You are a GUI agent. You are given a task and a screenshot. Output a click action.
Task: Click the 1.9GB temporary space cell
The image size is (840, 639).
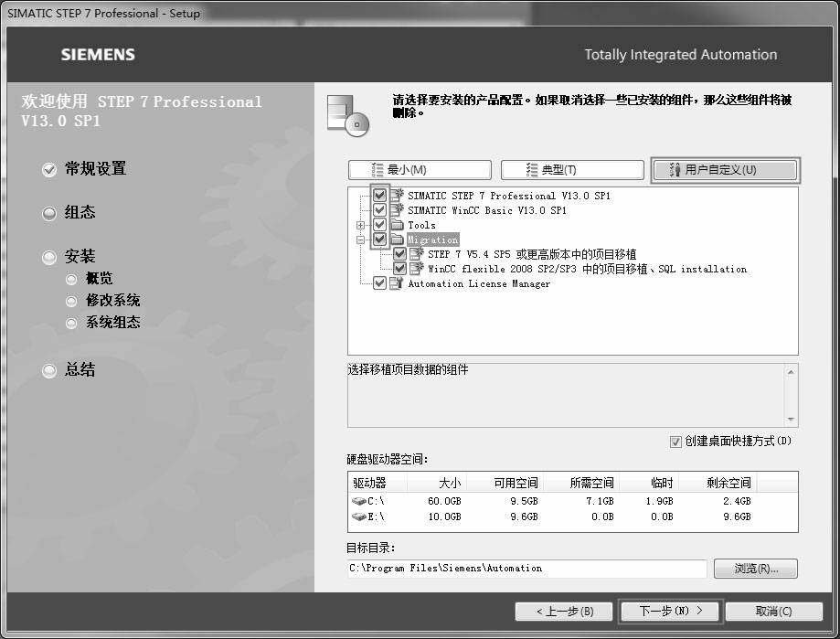click(659, 501)
